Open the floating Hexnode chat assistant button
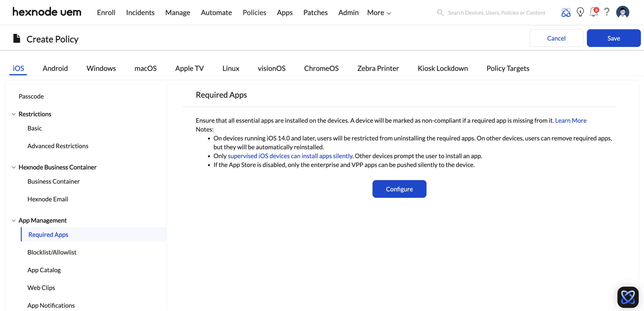Image resolution: width=644 pixels, height=311 pixels. coord(628,297)
